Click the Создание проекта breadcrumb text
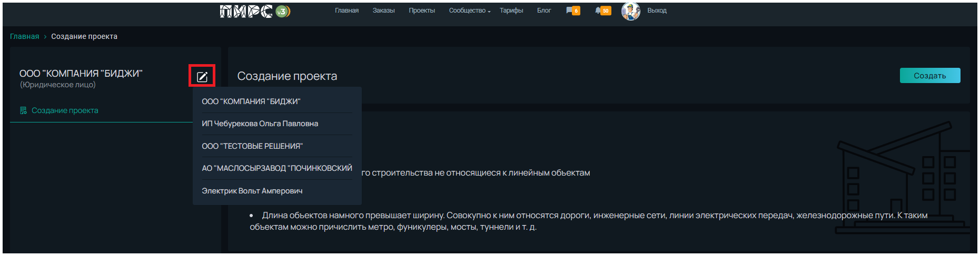This screenshot has height=256, width=980. coord(84,36)
